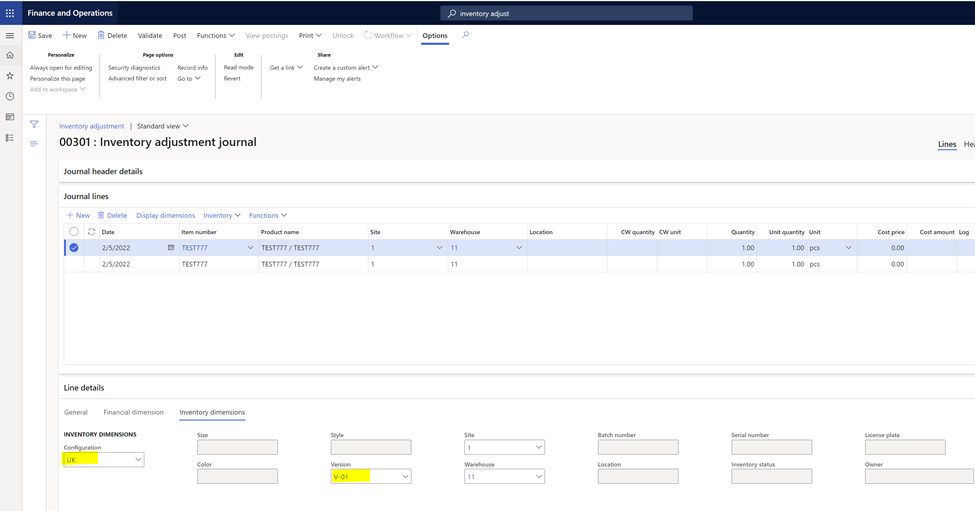Click Personalize this page
975x511 pixels.
pyautogui.click(x=57, y=79)
